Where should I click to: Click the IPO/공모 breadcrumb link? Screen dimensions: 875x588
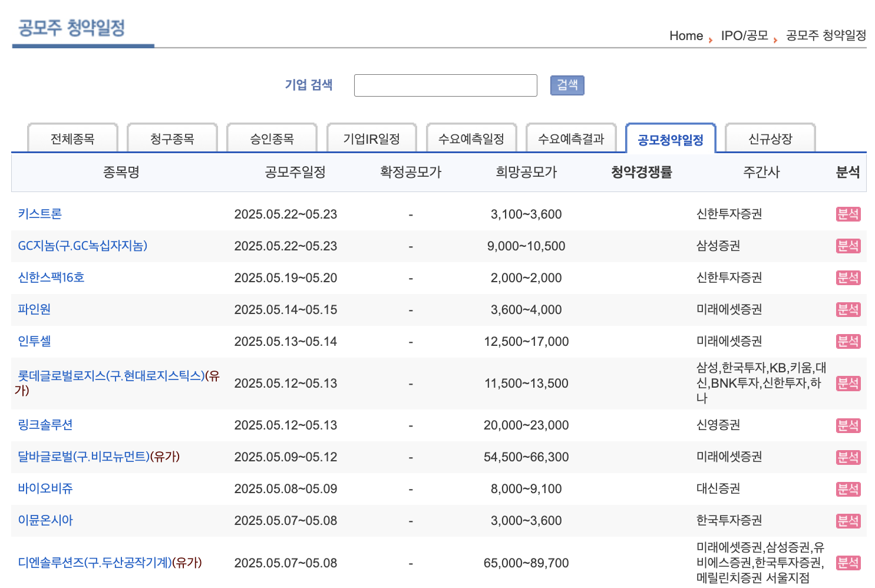tap(744, 35)
